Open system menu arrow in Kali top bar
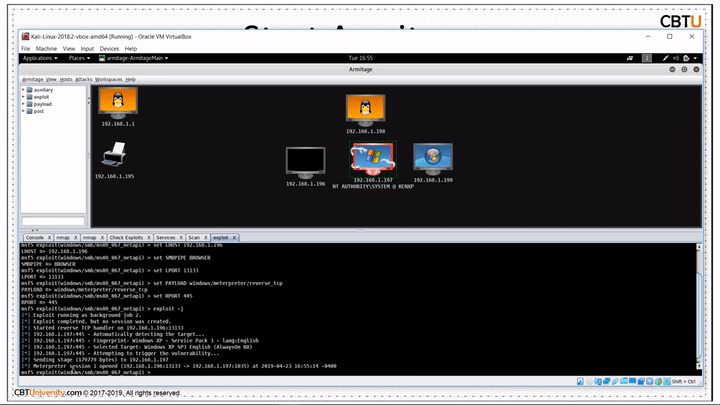The height and width of the screenshot is (405, 720). pyautogui.click(x=695, y=58)
